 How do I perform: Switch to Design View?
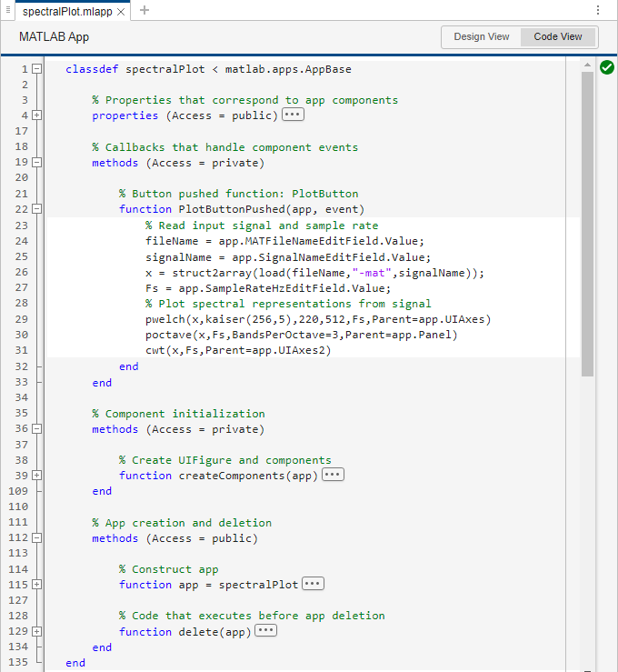pos(482,37)
